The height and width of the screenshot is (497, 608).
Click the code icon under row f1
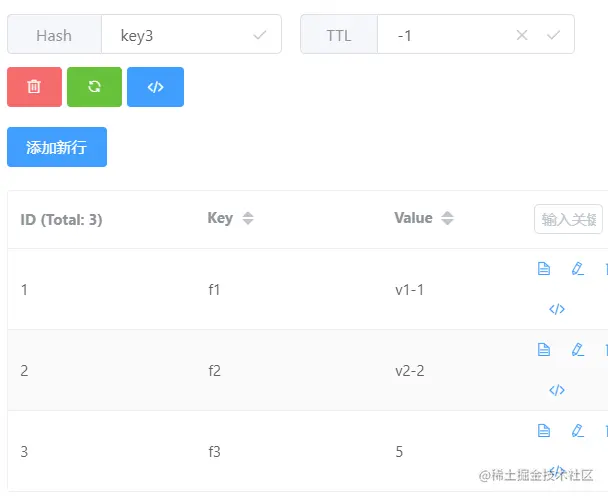click(x=557, y=309)
